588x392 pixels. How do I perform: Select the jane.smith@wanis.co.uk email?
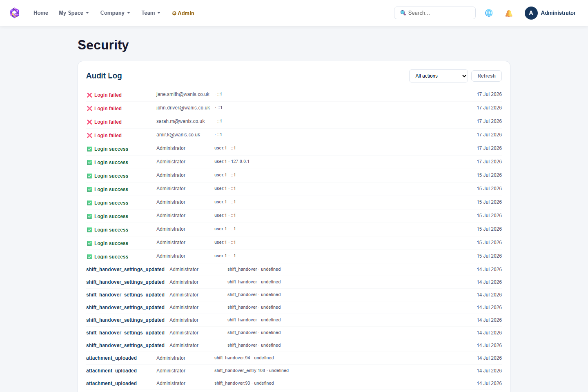pyautogui.click(x=183, y=94)
